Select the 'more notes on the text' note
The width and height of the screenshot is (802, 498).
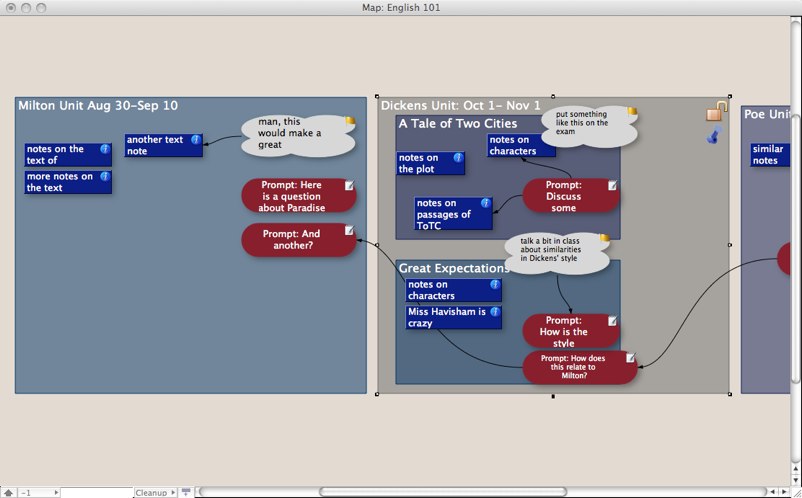pyautogui.click(x=68, y=182)
